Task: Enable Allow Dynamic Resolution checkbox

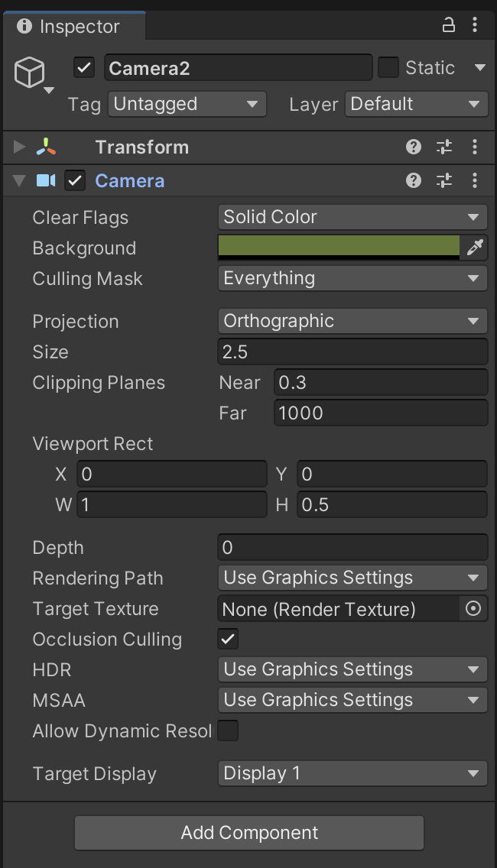Action: click(x=228, y=731)
